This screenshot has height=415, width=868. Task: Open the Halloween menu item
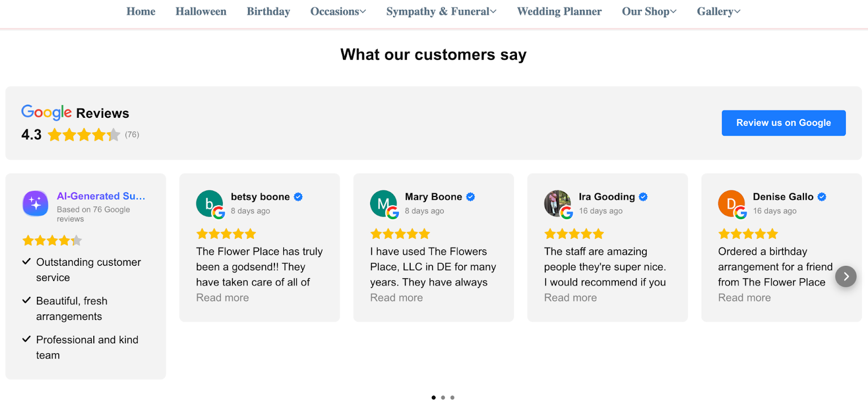point(201,11)
